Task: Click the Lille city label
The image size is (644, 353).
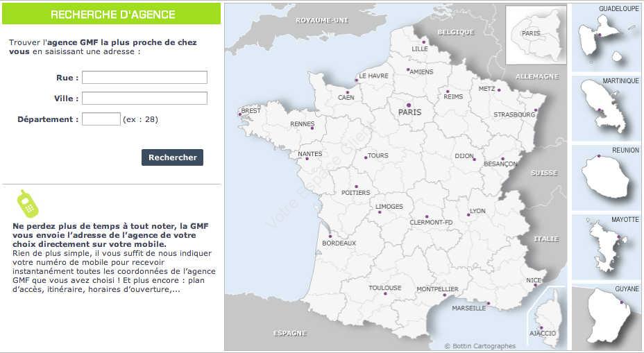Action: click(420, 49)
